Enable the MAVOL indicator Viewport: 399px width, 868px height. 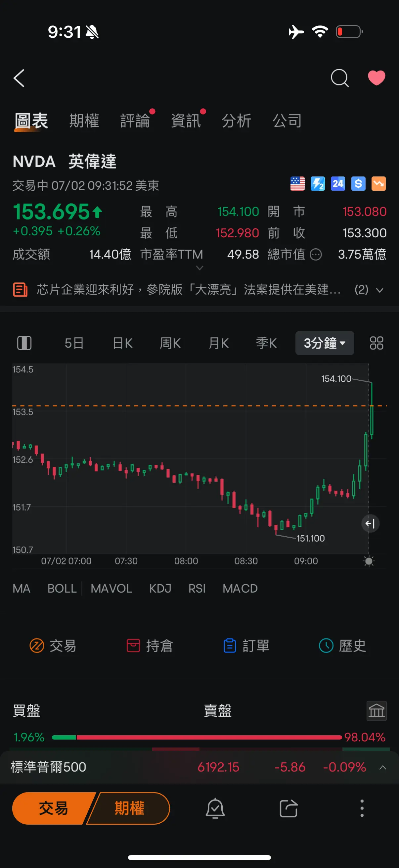tap(111, 588)
